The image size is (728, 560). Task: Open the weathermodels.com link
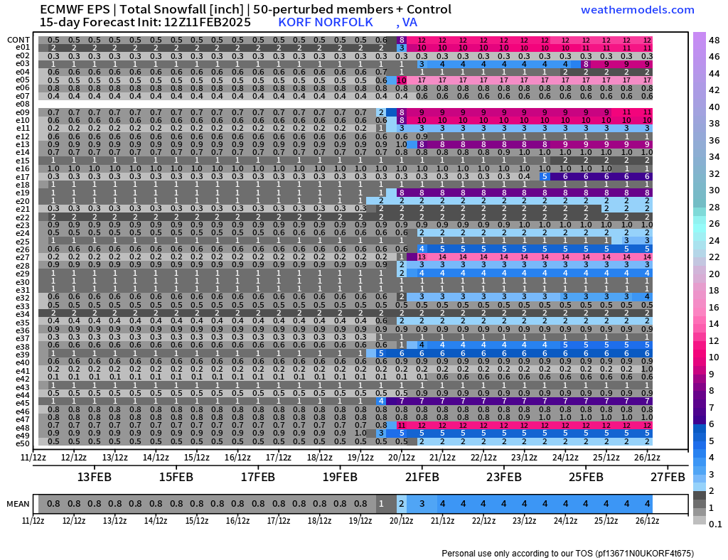coord(637,10)
